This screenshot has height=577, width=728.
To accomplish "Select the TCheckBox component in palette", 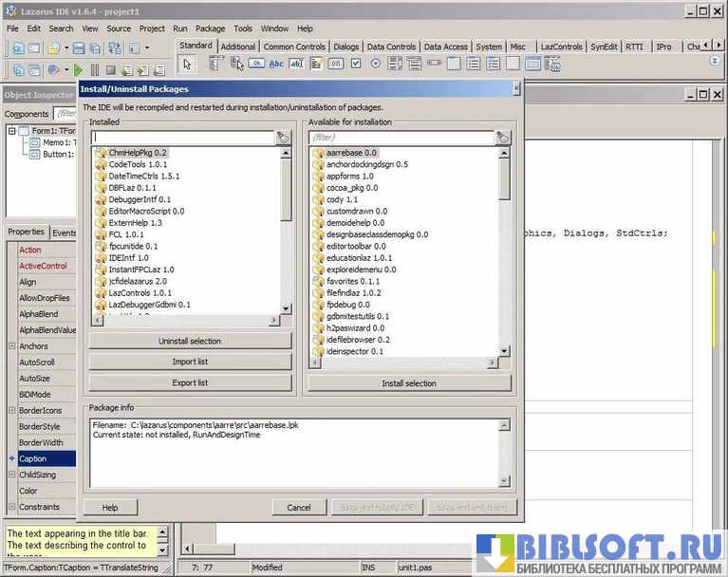I will 356,64.
